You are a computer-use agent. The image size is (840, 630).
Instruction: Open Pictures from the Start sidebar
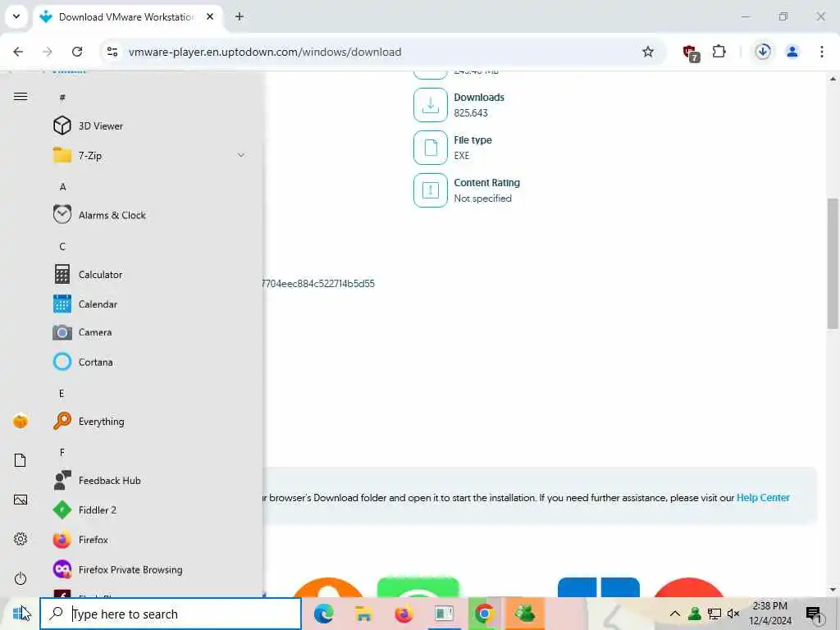coord(21,500)
